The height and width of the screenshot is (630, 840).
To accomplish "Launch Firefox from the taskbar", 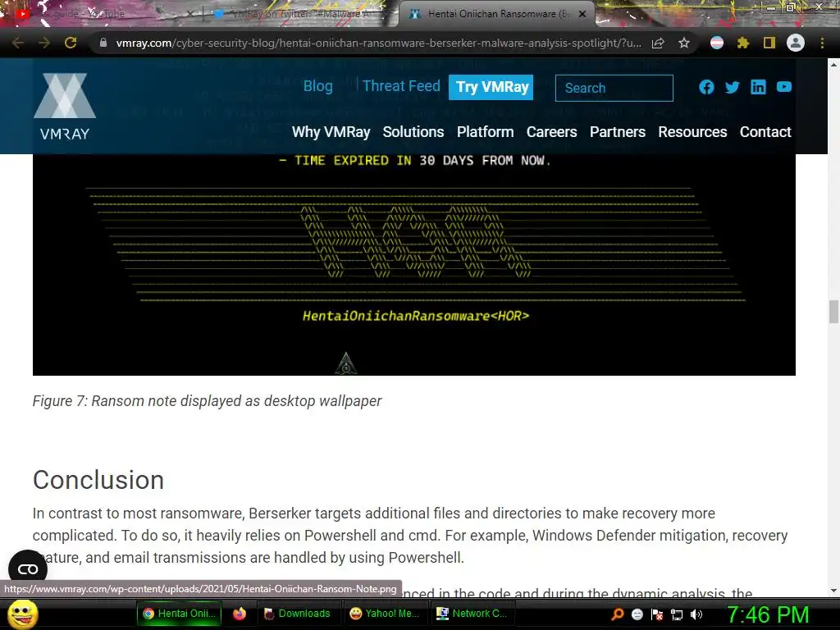I will pyautogui.click(x=239, y=614).
